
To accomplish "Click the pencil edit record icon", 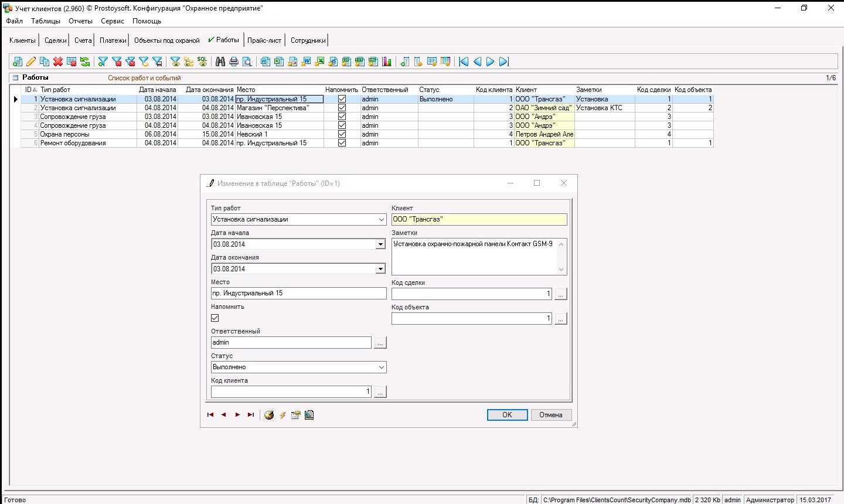I will pos(31,62).
